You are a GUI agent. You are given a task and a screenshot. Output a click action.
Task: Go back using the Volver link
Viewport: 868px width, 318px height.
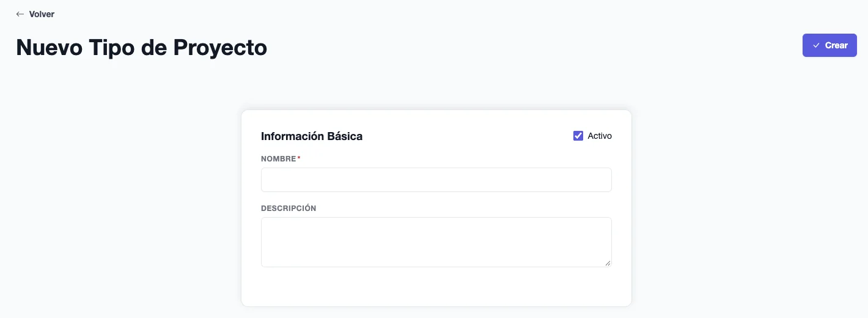click(x=35, y=14)
